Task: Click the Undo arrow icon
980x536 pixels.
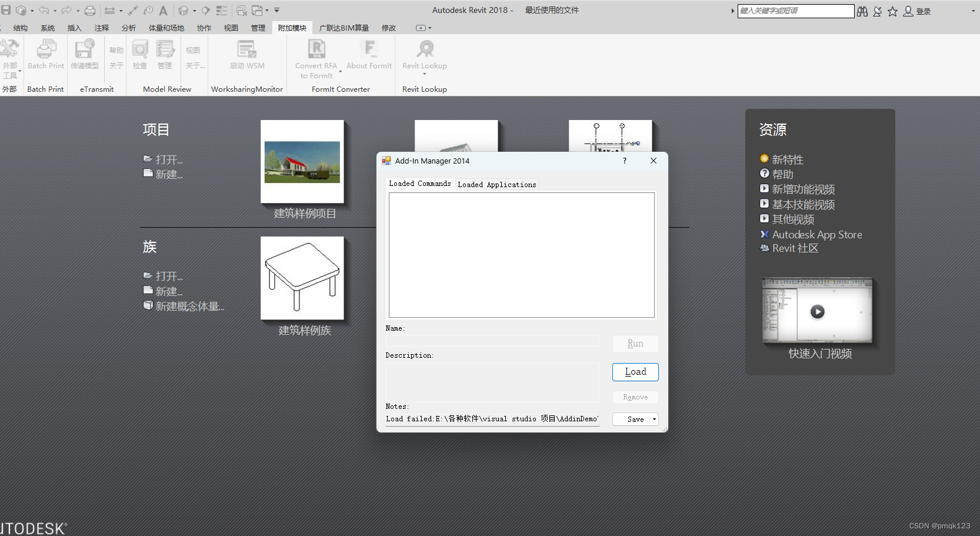Action: tap(44, 10)
